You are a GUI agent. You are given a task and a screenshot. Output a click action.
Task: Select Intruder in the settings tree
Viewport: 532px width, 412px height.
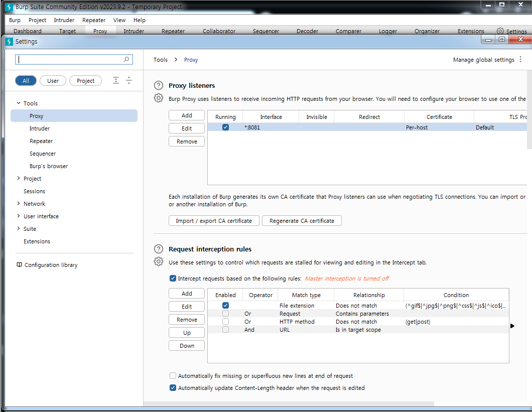click(x=39, y=128)
